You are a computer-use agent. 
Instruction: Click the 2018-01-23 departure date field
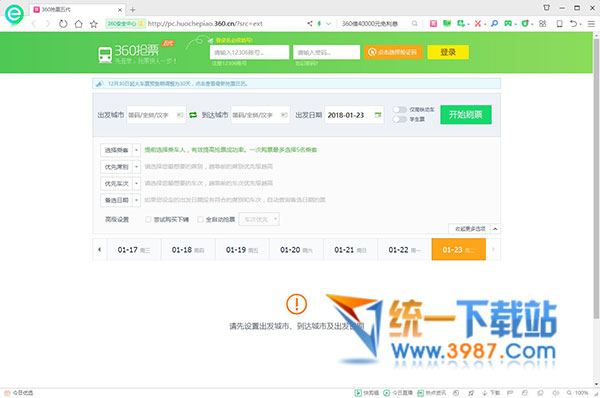tap(354, 115)
